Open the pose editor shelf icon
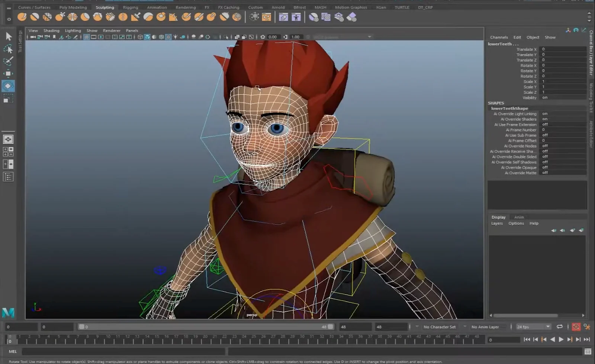The image size is (595, 364). 296,17
